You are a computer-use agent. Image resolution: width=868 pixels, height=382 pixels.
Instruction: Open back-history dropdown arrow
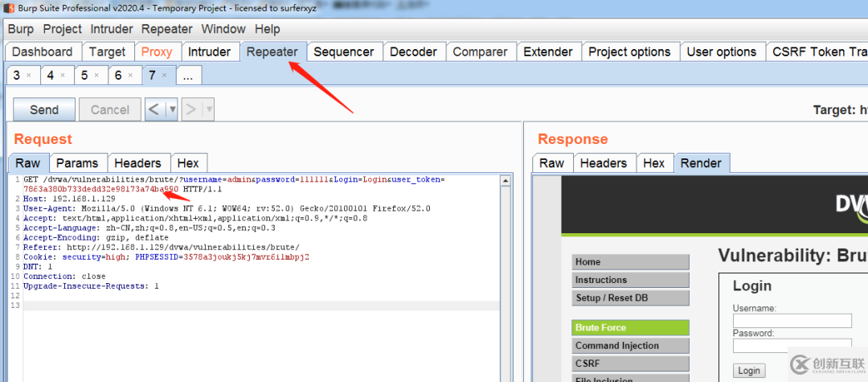pos(172,109)
